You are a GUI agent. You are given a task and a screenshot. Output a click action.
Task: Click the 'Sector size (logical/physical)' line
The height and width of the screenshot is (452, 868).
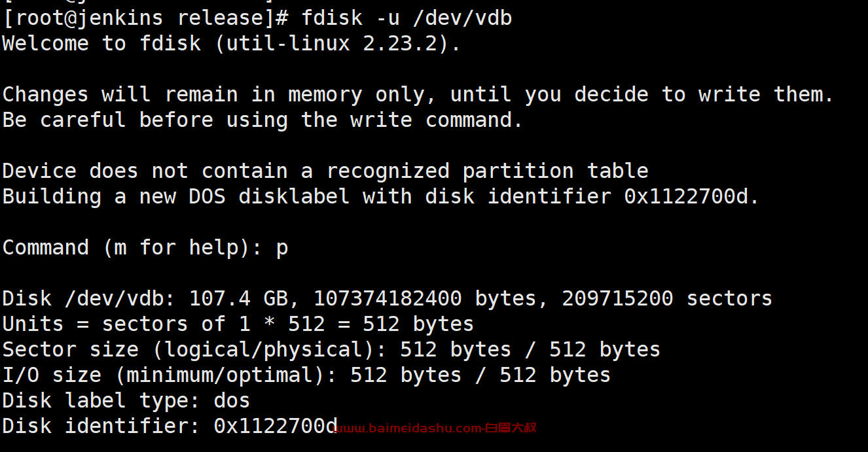click(x=331, y=350)
